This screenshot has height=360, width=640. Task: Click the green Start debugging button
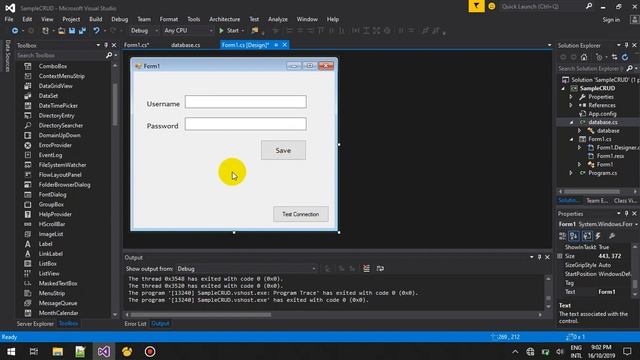coord(229,31)
